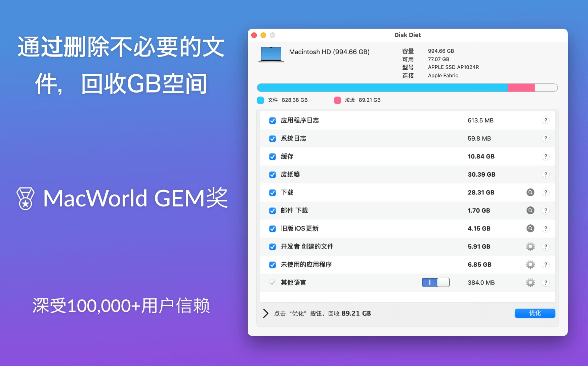Uncheck the 下载 cleanup checkbox
This screenshot has width=588, height=366.
click(272, 192)
